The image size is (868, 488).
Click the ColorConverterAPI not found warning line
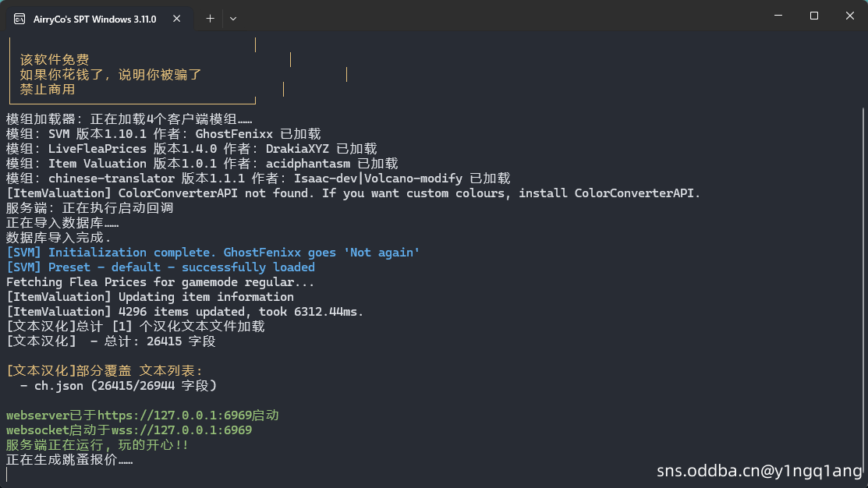coord(353,193)
